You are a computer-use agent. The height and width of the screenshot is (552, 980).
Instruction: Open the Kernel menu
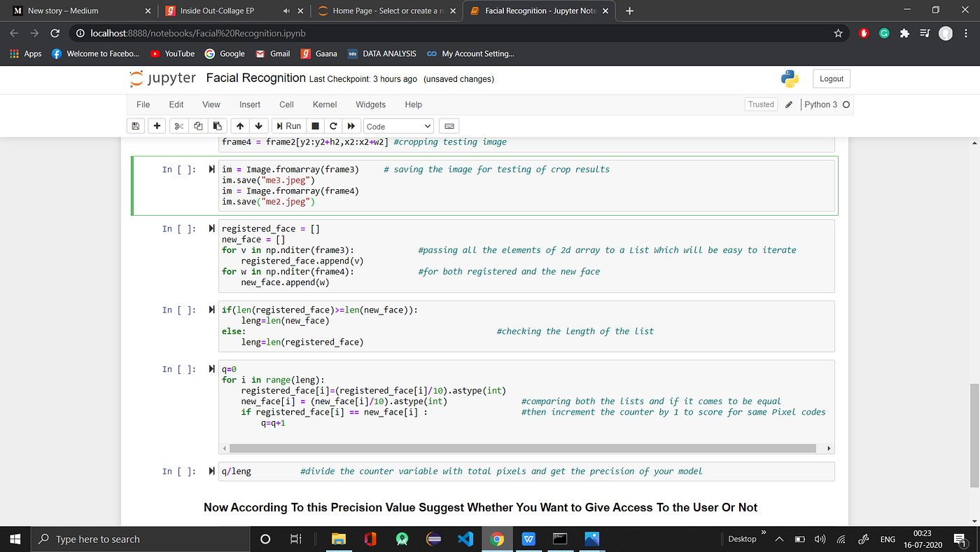pos(325,104)
